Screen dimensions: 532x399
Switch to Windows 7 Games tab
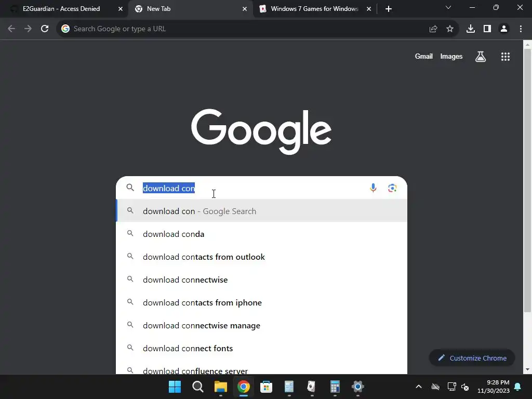coord(314,9)
